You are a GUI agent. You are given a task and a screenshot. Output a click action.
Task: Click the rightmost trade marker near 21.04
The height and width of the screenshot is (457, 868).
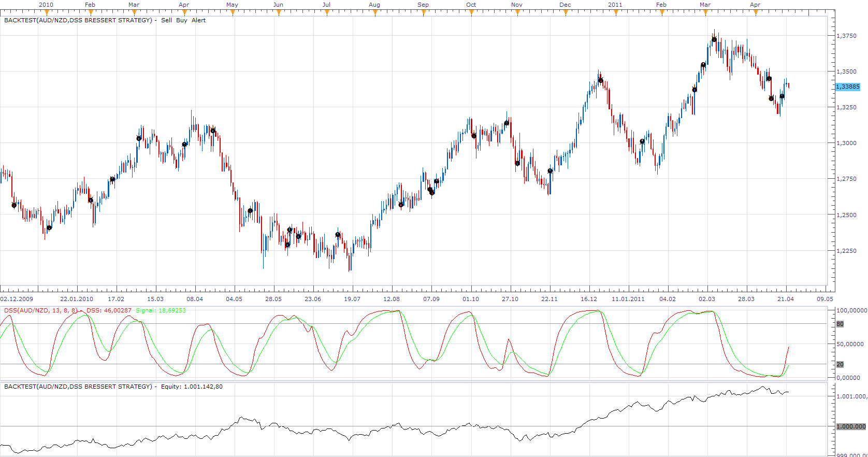[782, 96]
